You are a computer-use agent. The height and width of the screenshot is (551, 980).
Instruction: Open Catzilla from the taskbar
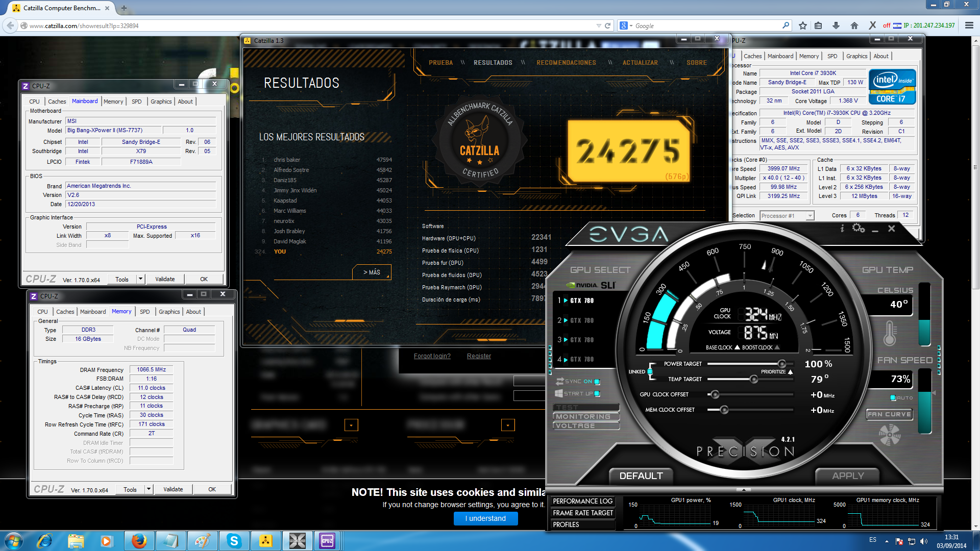click(x=265, y=541)
